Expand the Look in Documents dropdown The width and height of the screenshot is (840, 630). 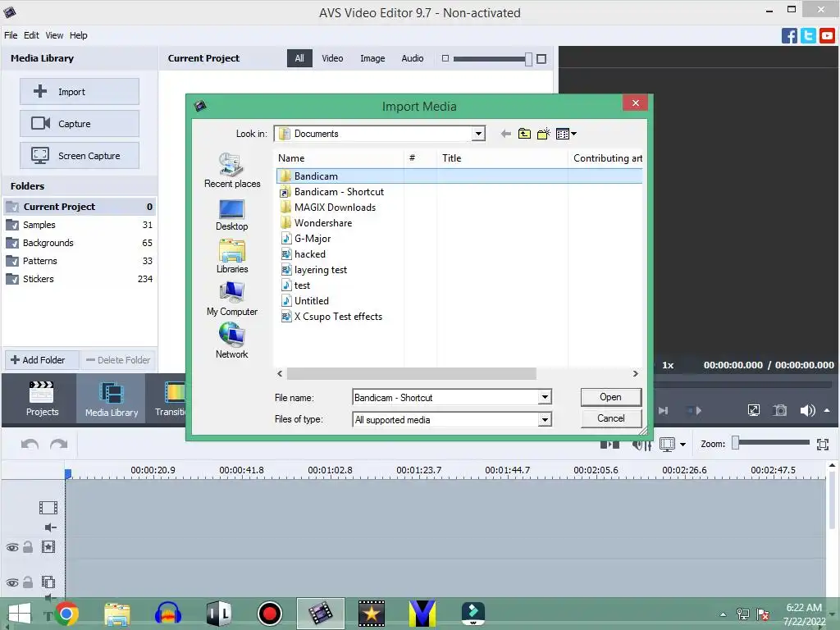478,134
